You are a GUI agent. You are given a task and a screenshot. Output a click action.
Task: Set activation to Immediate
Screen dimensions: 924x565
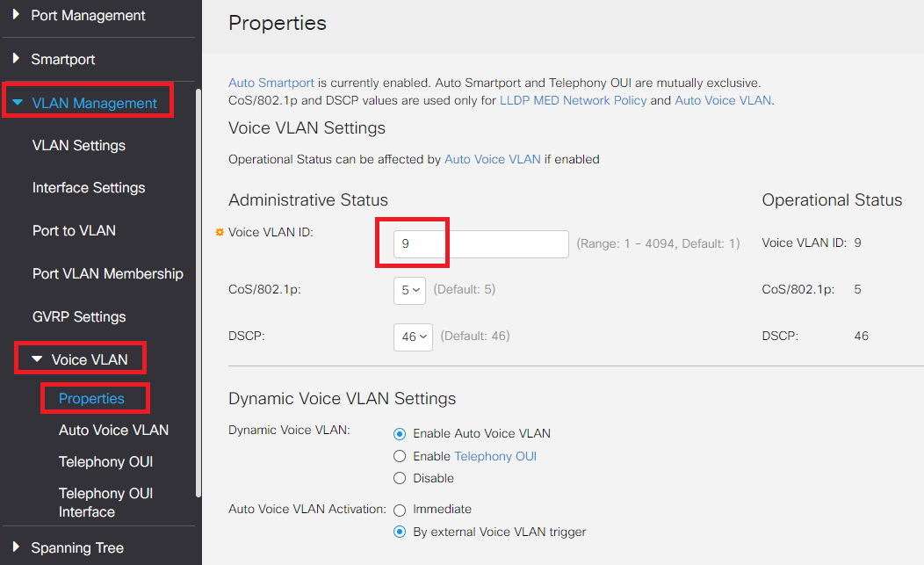click(x=400, y=509)
